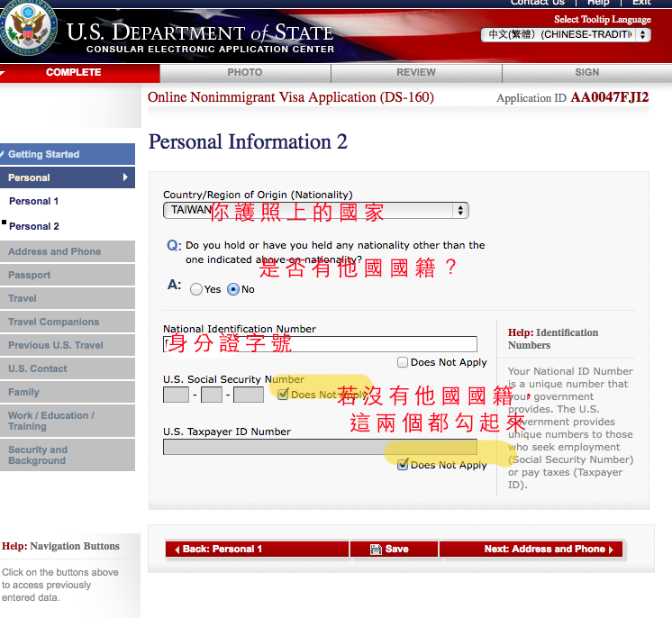Check Does Not Apply for National ID Number
This screenshot has height=618, width=672.
(403, 362)
